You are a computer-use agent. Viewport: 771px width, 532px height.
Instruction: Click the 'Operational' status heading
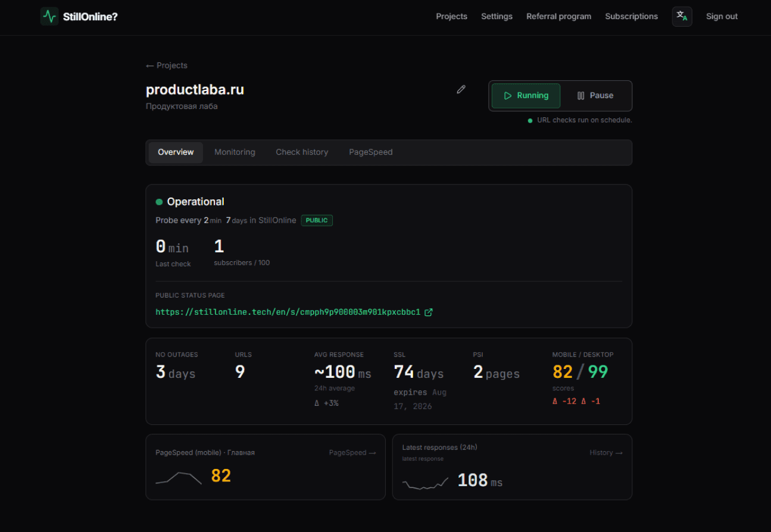[196, 202]
